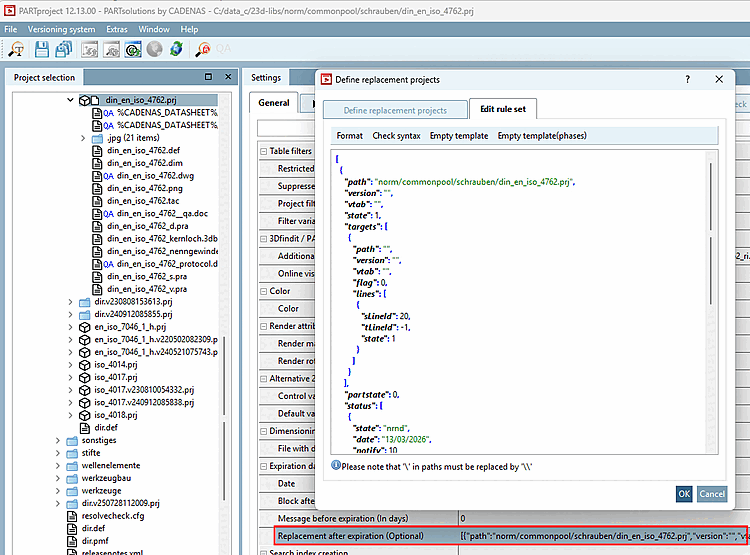Click the grayed QA toolbar label

click(x=223, y=49)
